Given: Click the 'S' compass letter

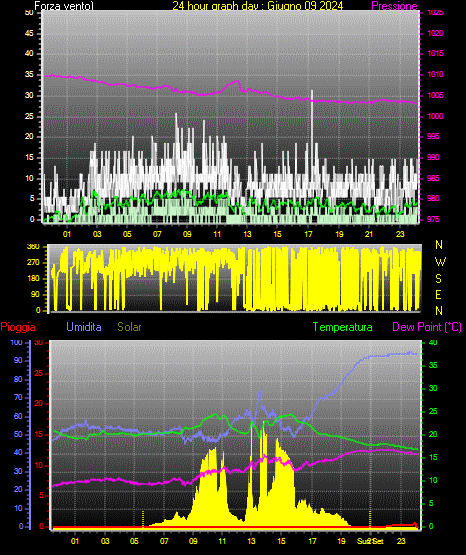Looking at the screenshot, I should pos(438,279).
